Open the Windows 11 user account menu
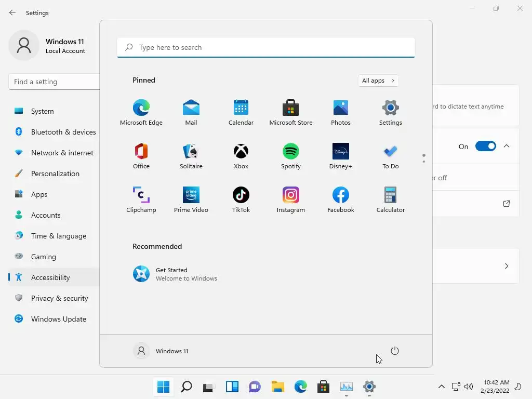The width and height of the screenshot is (532, 399). pyautogui.click(x=161, y=351)
